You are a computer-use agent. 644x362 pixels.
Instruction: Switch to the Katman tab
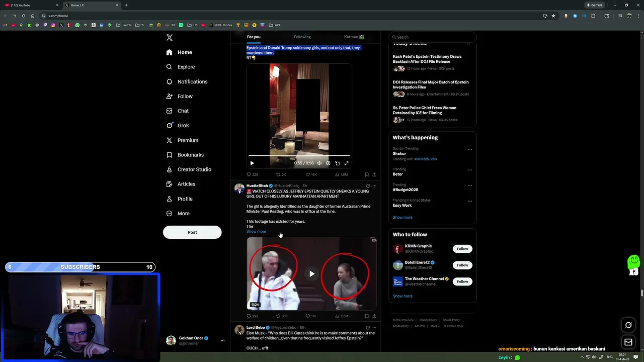click(354, 37)
